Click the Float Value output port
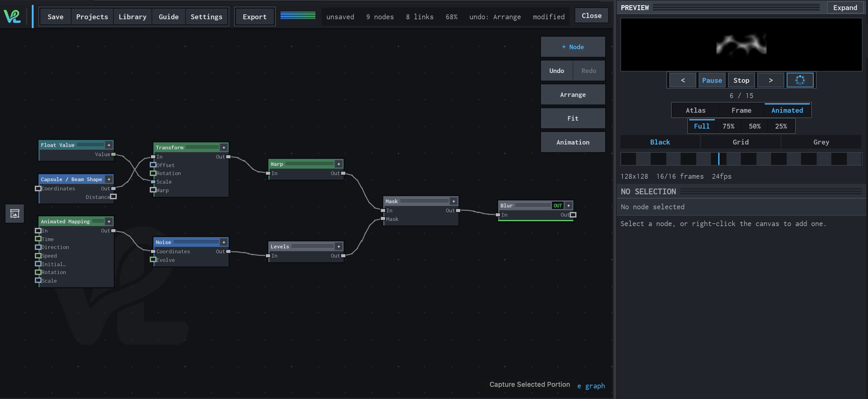Viewport: 868px width, 399px height. 114,154
